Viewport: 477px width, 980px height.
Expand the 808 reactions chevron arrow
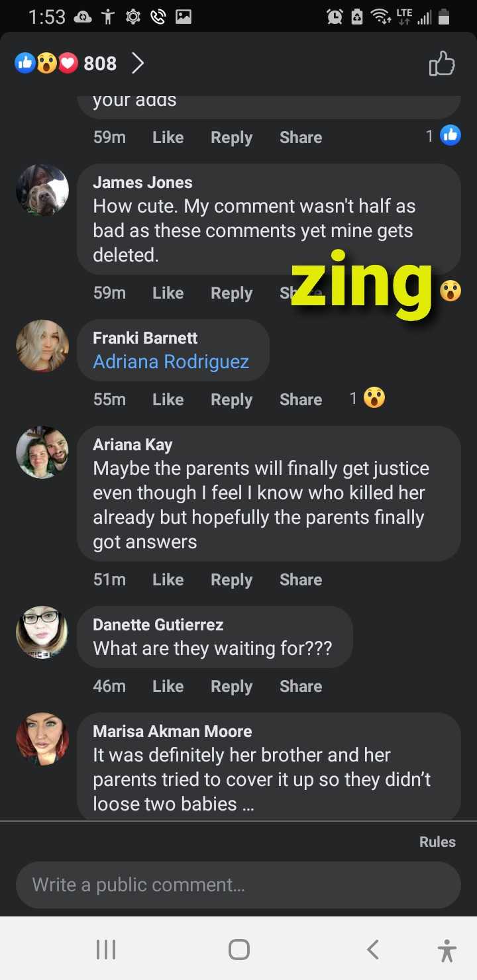pyautogui.click(x=137, y=64)
